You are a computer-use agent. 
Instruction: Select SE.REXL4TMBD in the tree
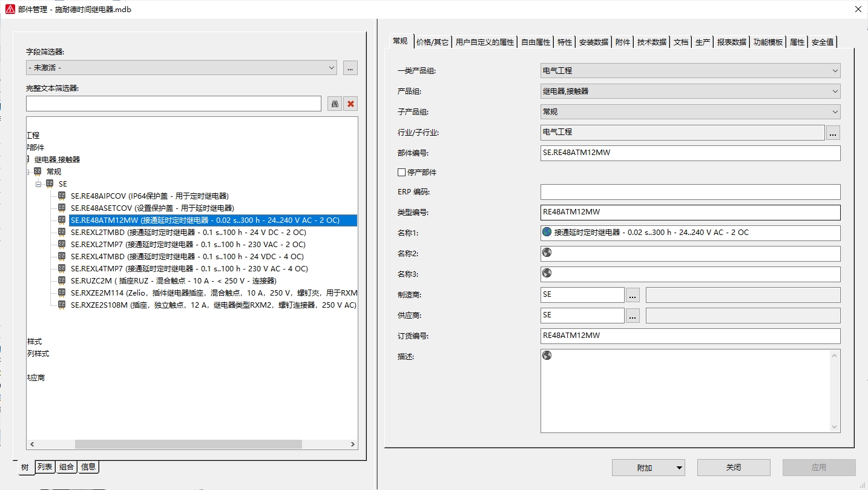pos(187,256)
